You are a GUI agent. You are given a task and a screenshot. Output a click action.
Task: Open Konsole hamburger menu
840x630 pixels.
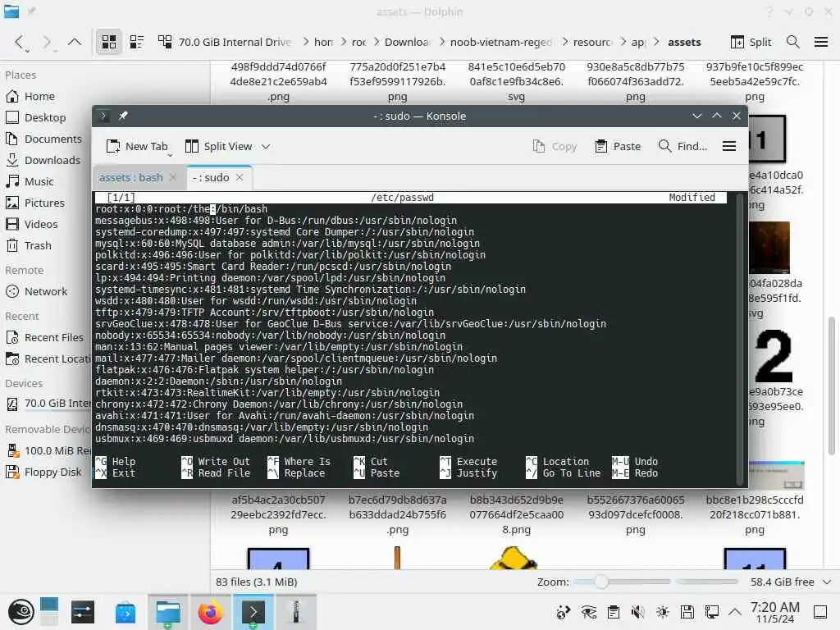tap(728, 146)
